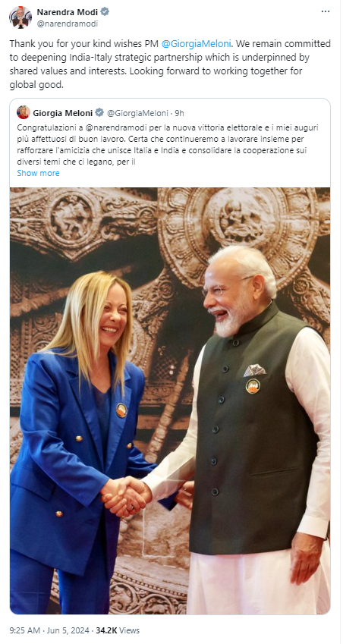Click the main tweet text paragraph
This screenshot has height=644, width=343.
[x=170, y=64]
